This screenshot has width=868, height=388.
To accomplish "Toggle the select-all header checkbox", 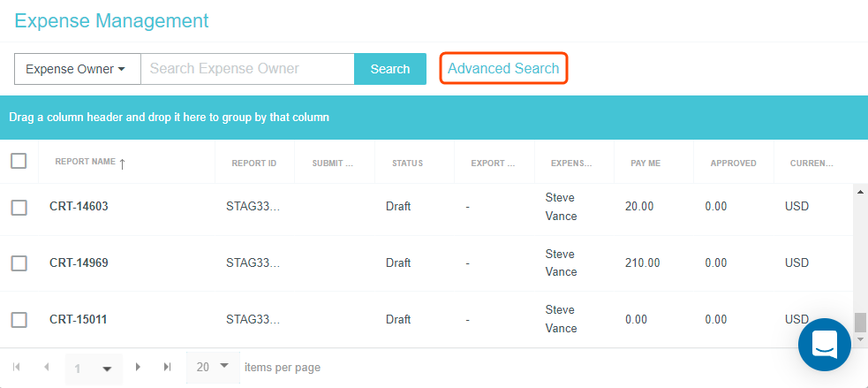I will [x=19, y=161].
